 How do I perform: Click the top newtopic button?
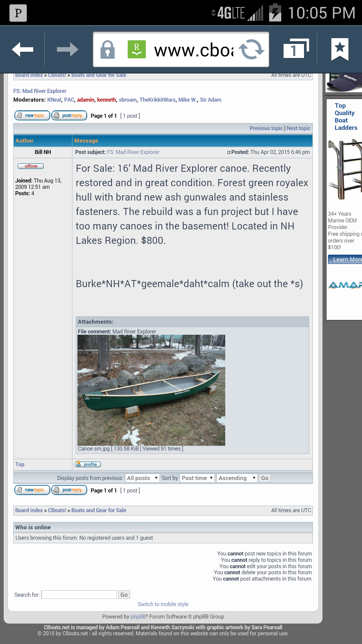[32, 115]
